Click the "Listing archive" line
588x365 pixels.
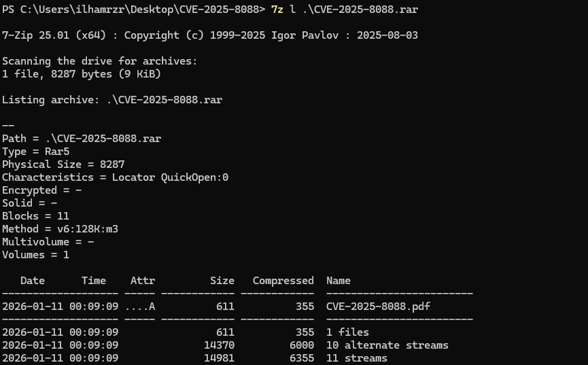point(112,100)
